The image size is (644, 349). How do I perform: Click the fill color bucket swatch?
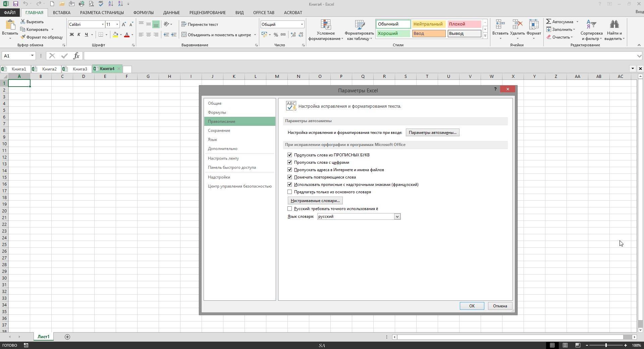(115, 35)
